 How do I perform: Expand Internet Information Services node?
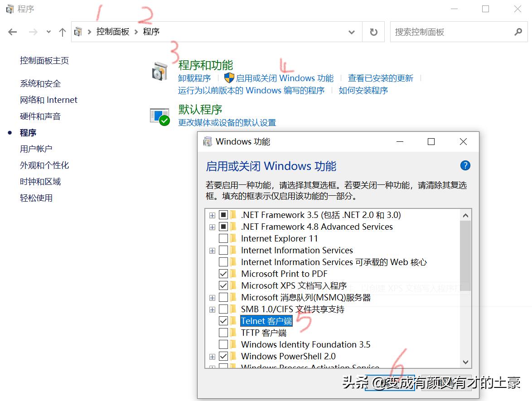[x=212, y=250]
